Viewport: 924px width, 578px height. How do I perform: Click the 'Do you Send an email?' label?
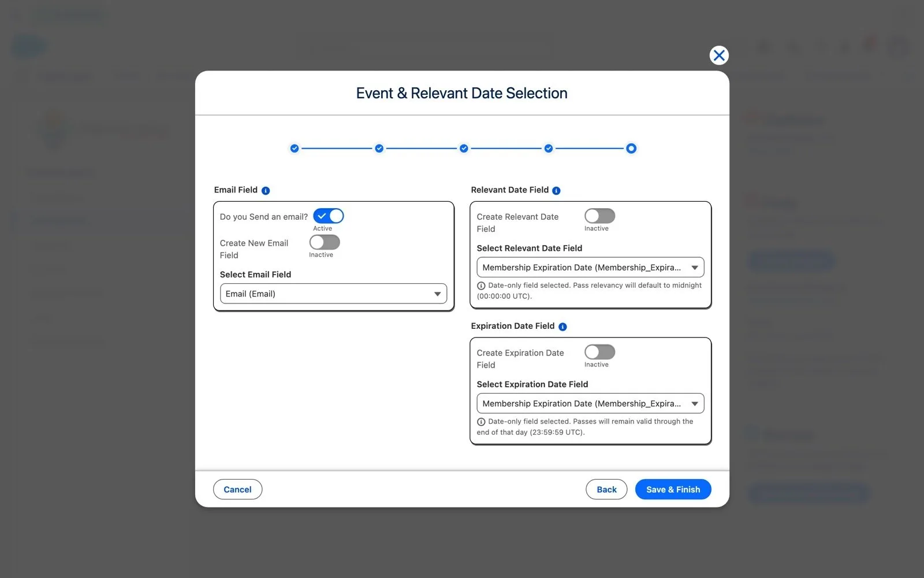point(264,217)
